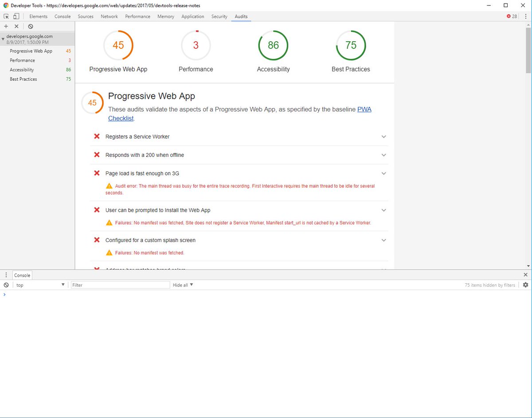Click the clear all audits circle-slash icon

[30, 27]
